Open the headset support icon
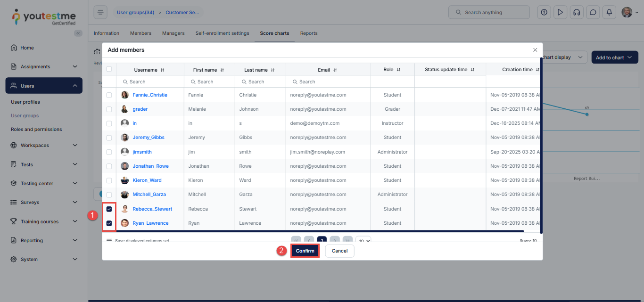This screenshot has height=302, width=644. (x=576, y=12)
